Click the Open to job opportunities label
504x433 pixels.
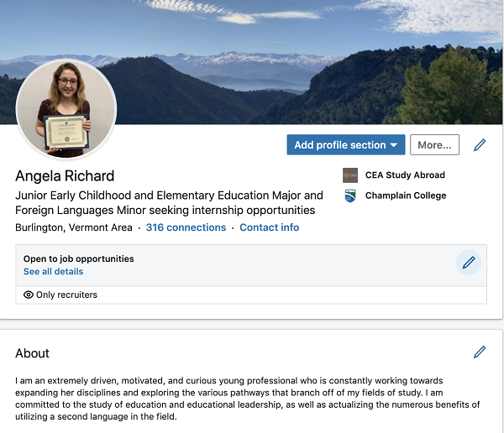coord(79,259)
